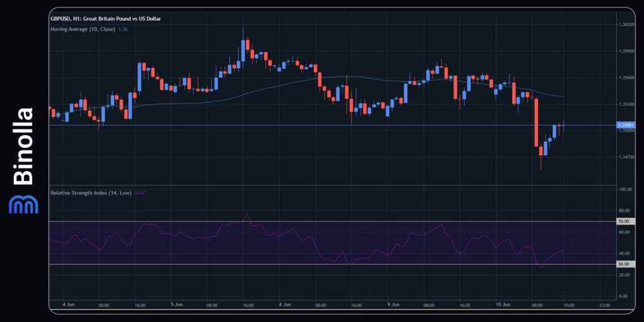Click the 6 Jun date on time axis
Image resolution: width=644 pixels, height=322 pixels.
pyautogui.click(x=284, y=305)
